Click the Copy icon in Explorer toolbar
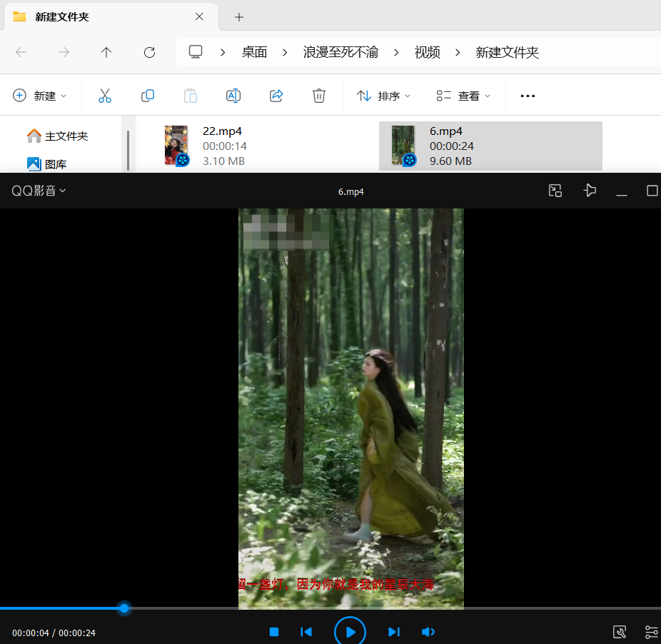 [x=148, y=96]
